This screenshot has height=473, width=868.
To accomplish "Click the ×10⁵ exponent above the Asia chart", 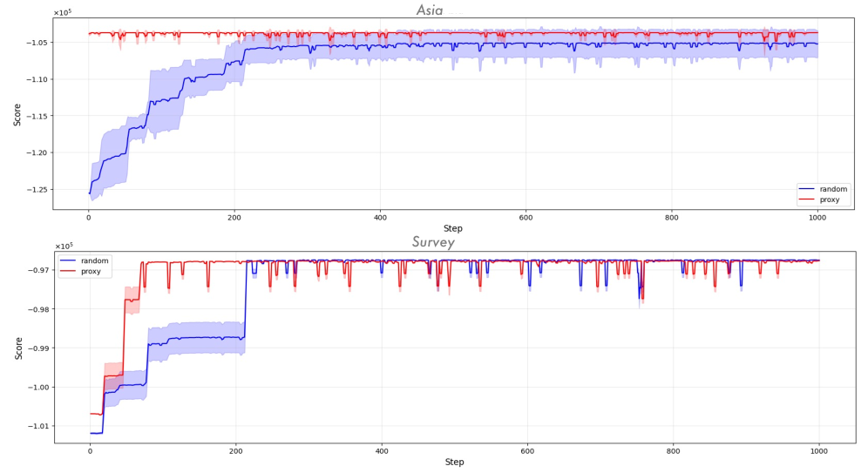I will tap(63, 12).
